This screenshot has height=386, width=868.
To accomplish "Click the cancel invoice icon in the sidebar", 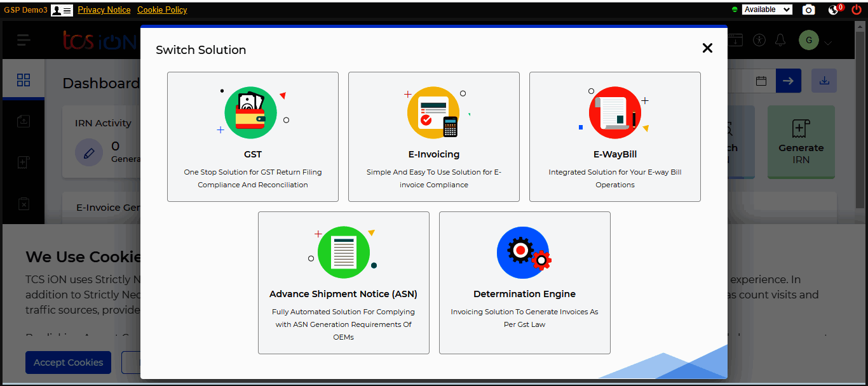I will pyautogui.click(x=24, y=204).
